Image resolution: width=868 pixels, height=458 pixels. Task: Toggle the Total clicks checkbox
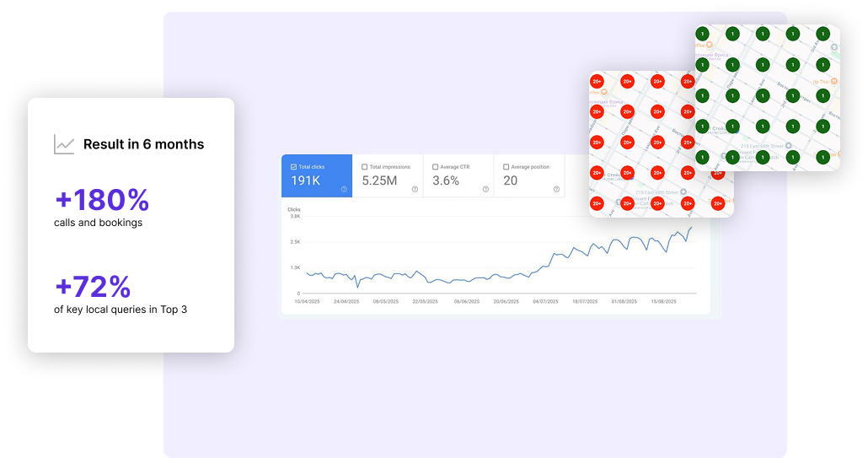293,167
